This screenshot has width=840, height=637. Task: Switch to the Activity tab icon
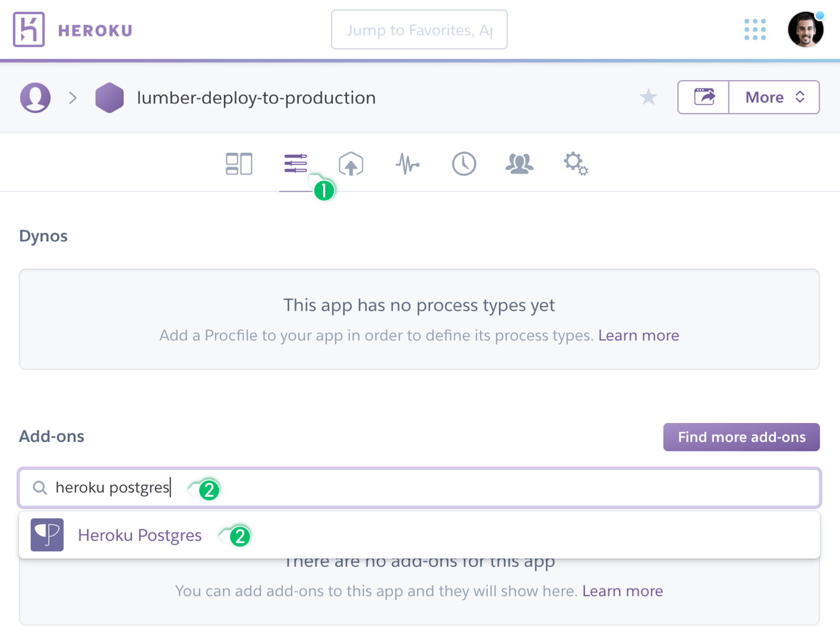464,164
